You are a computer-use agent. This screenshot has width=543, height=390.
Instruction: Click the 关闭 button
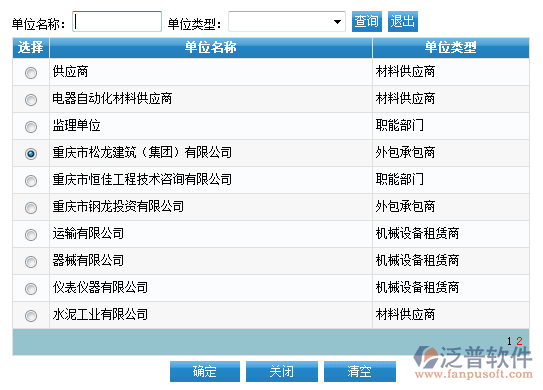tap(282, 372)
